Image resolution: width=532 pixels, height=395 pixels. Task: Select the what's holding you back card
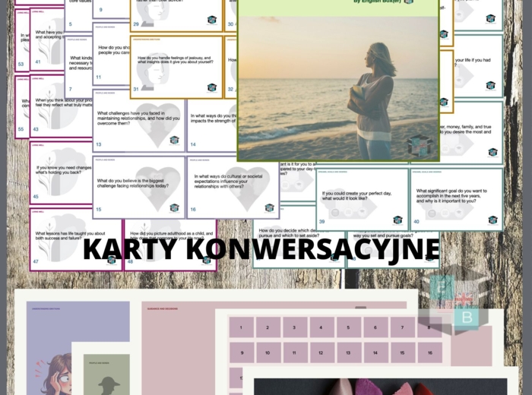click(x=61, y=173)
